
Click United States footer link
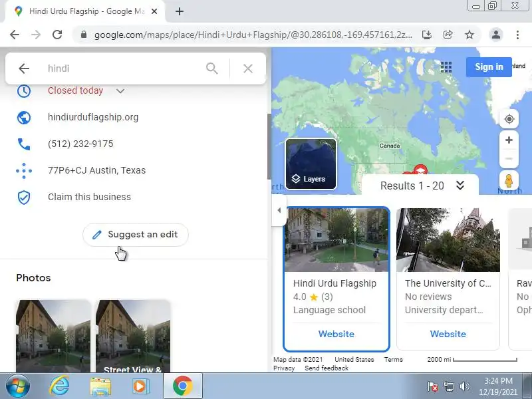(x=354, y=360)
